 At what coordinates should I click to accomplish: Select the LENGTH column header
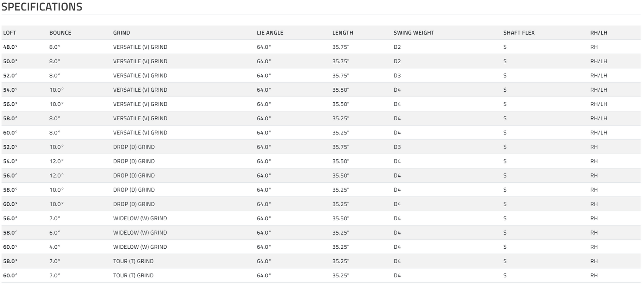pos(343,33)
